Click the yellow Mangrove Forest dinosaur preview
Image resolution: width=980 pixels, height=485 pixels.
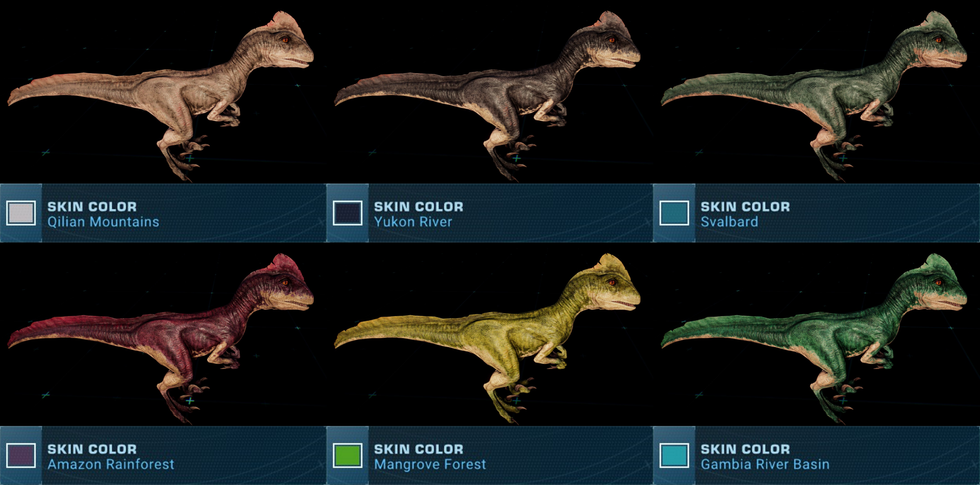pyautogui.click(x=510, y=337)
